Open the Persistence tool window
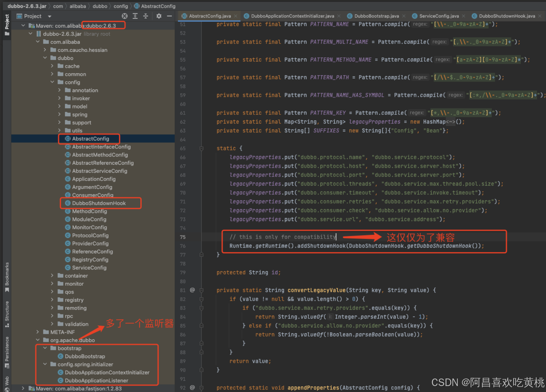The image size is (546, 392). [x=7, y=352]
